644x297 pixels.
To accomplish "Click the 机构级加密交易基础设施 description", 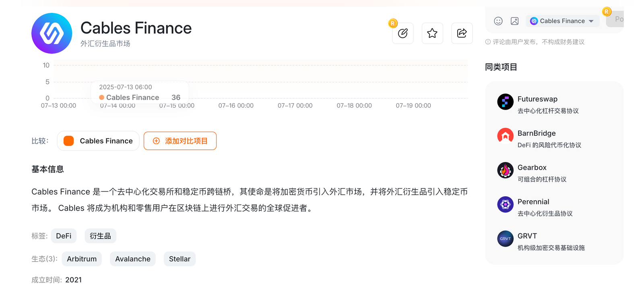I will tap(551, 248).
